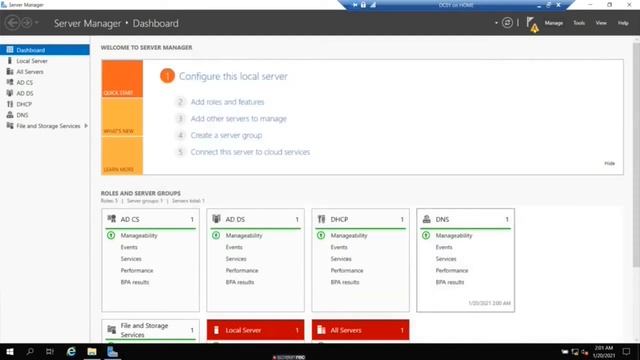Click the AD CS tile header icon

pos(111,219)
